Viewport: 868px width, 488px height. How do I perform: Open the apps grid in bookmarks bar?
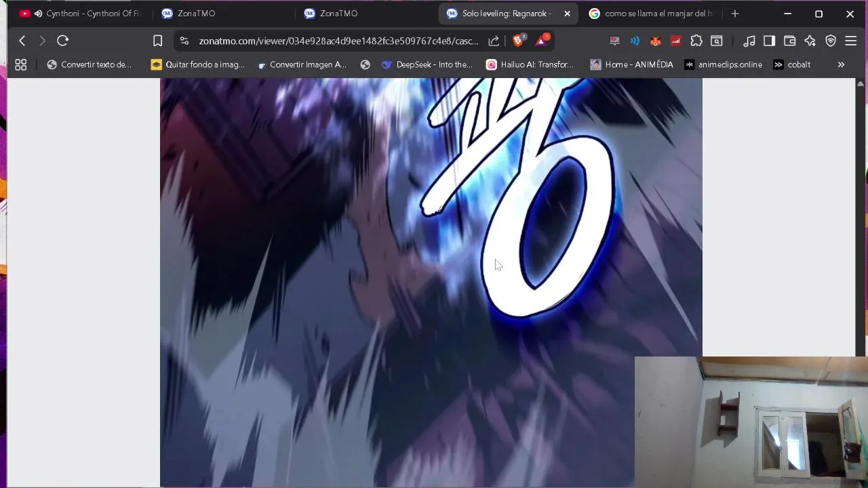(21, 64)
